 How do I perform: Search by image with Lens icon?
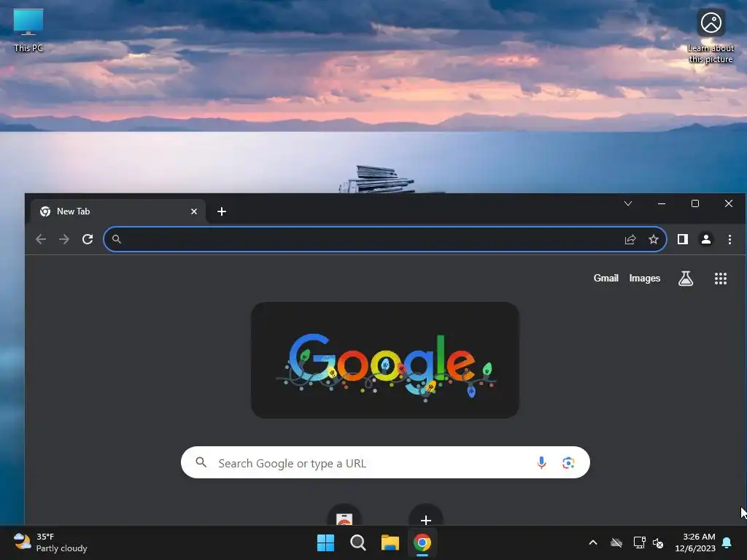(x=568, y=462)
